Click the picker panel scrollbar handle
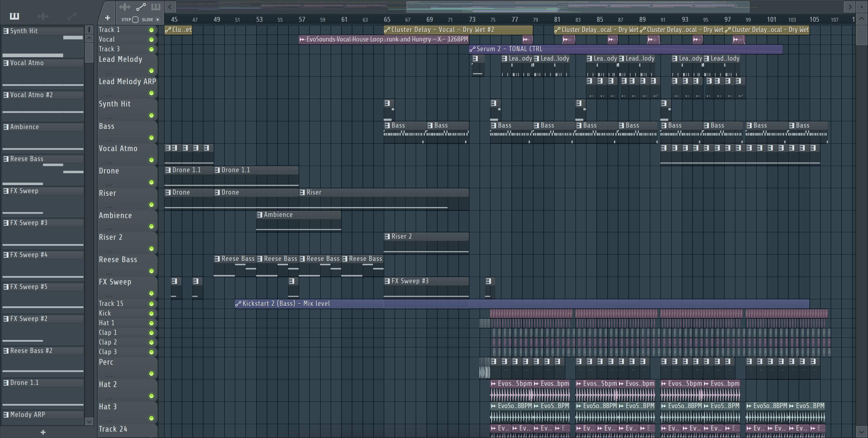868x438 pixels. click(x=89, y=52)
